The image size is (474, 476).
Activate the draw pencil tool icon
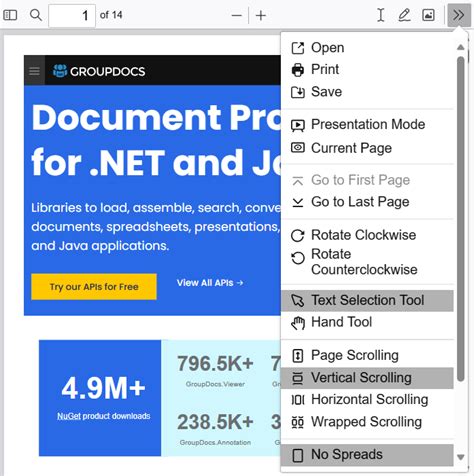pyautogui.click(x=404, y=15)
